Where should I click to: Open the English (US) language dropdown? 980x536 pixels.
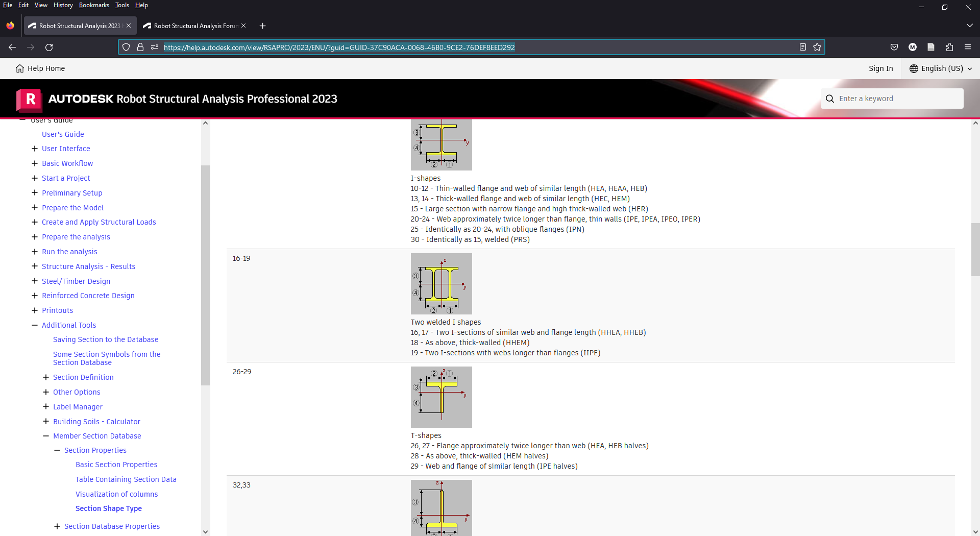coord(940,68)
